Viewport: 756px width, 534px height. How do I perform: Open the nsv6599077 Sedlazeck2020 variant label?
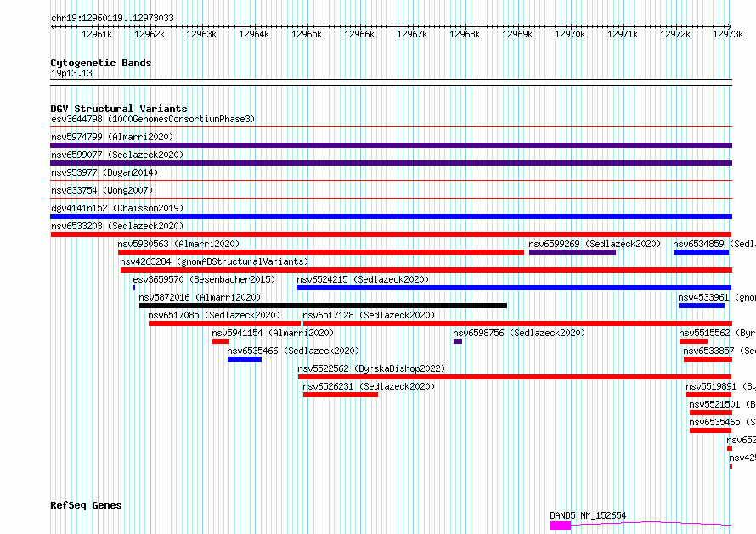click(x=117, y=155)
